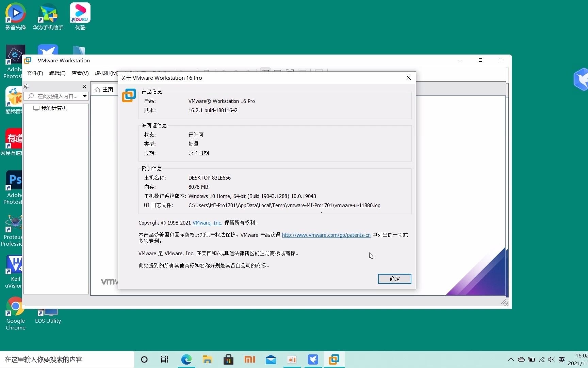Open the blue Ps Adobe Photoshop desktop shortcut
588x368 pixels.
pos(13,188)
